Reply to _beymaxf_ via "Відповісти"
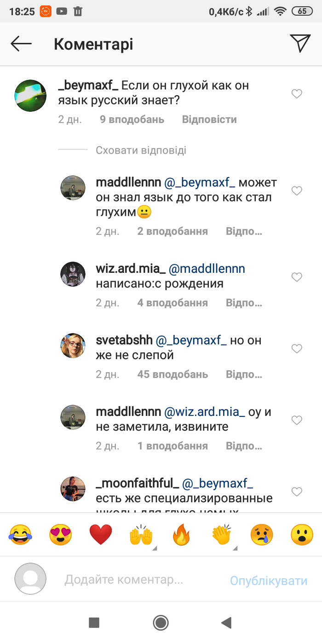The width and height of the screenshot is (322, 644). pos(209,119)
